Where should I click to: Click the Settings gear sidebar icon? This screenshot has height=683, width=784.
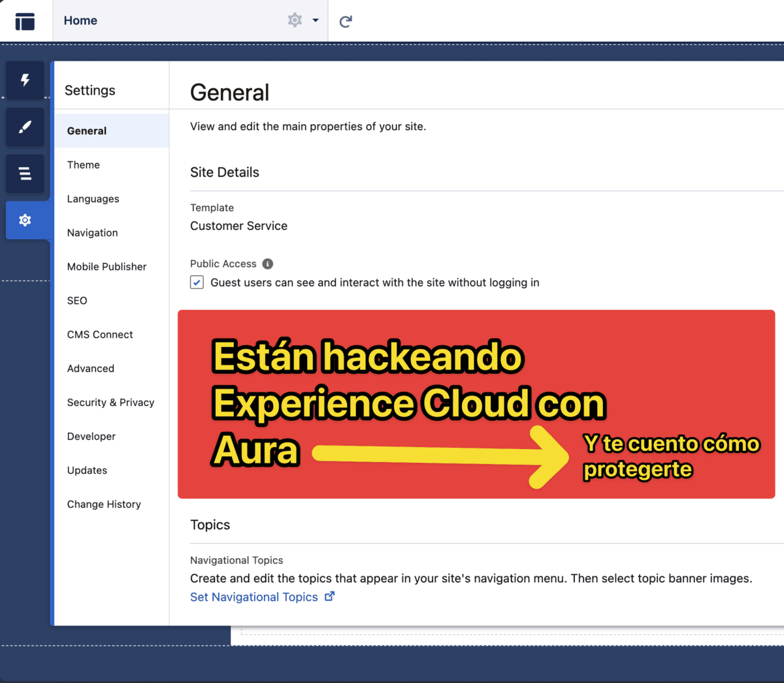25,220
